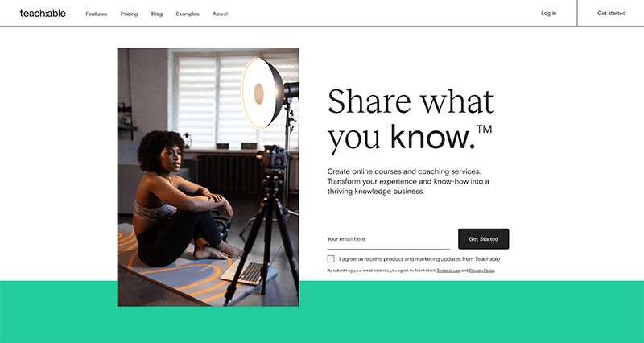Open the Terms of use link
This screenshot has width=644, height=343.
pyautogui.click(x=448, y=271)
